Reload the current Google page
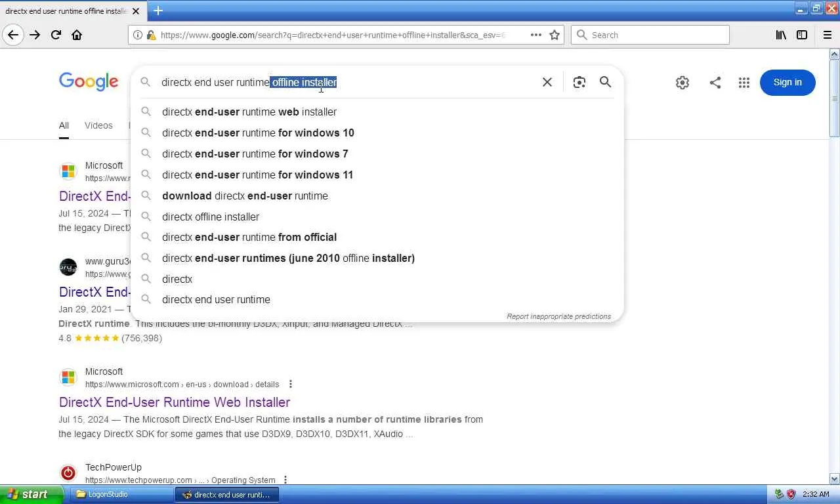 point(56,35)
